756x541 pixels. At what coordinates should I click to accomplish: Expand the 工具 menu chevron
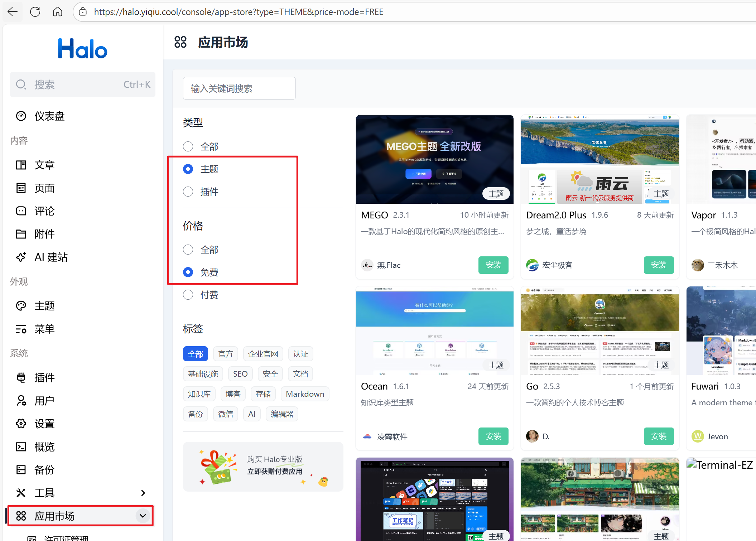[x=143, y=493]
